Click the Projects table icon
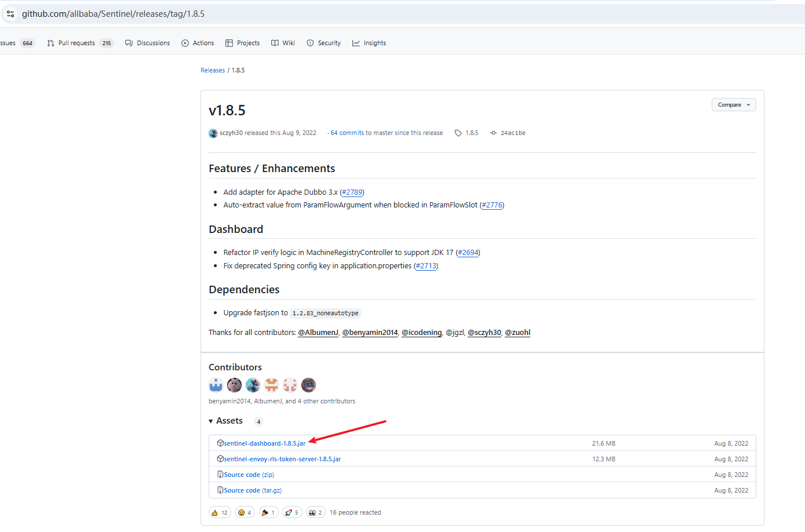 [x=230, y=43]
